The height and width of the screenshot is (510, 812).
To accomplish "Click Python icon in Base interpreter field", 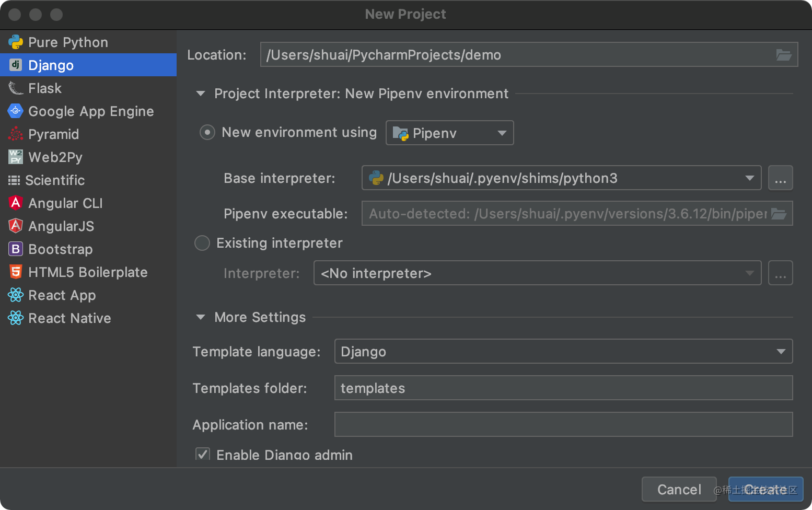I will point(376,178).
